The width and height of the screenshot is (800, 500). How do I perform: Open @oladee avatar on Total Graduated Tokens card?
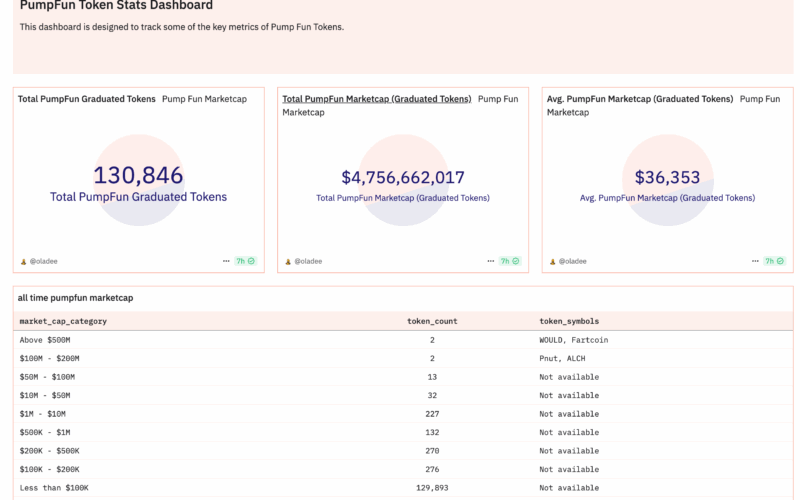[23, 261]
